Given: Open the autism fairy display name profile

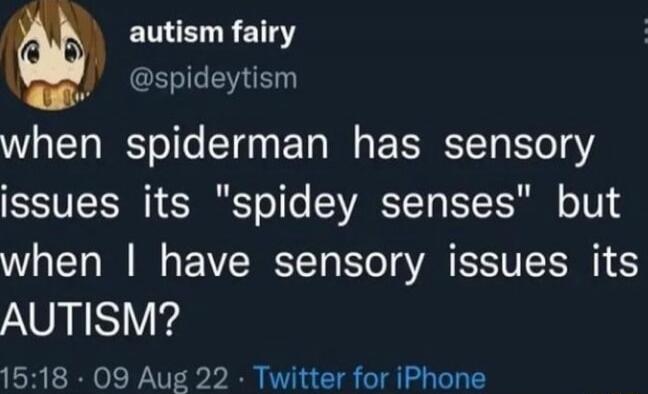Looking at the screenshot, I should [x=212, y=33].
